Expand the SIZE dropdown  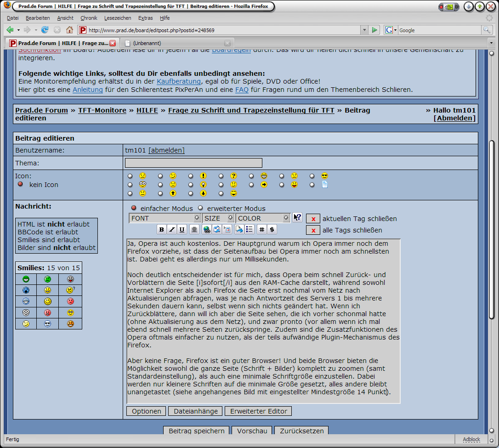point(218,218)
